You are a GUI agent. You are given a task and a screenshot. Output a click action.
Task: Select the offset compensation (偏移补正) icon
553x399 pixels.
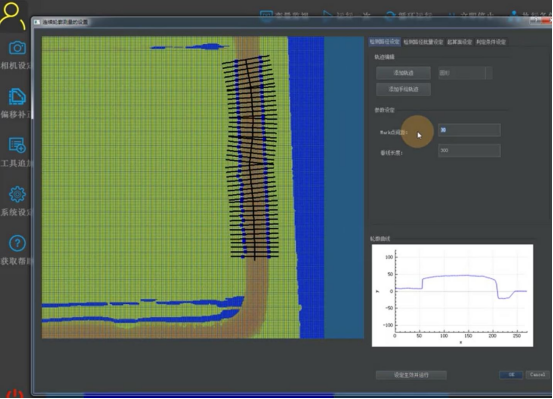(x=17, y=96)
